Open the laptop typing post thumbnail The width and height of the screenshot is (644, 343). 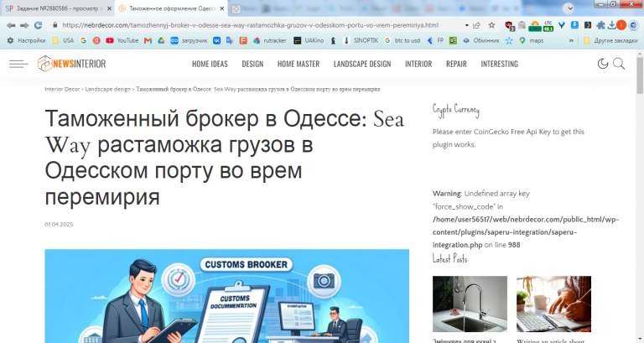(553, 304)
